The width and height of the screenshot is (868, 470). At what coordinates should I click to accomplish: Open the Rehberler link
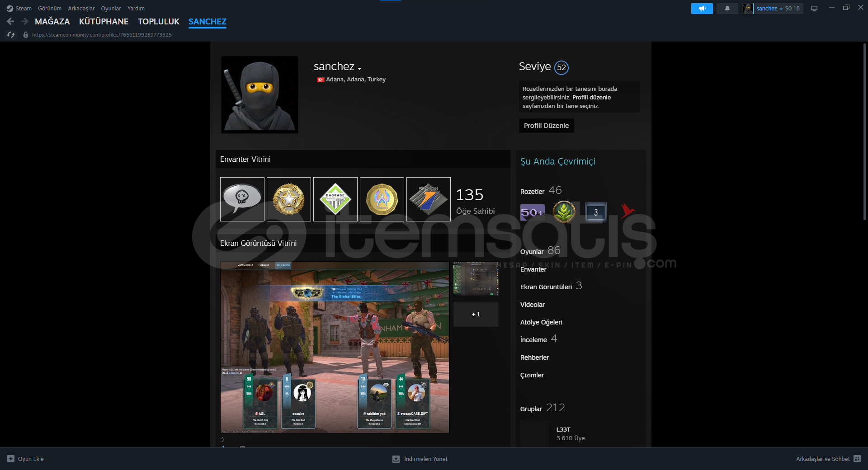pos(534,357)
